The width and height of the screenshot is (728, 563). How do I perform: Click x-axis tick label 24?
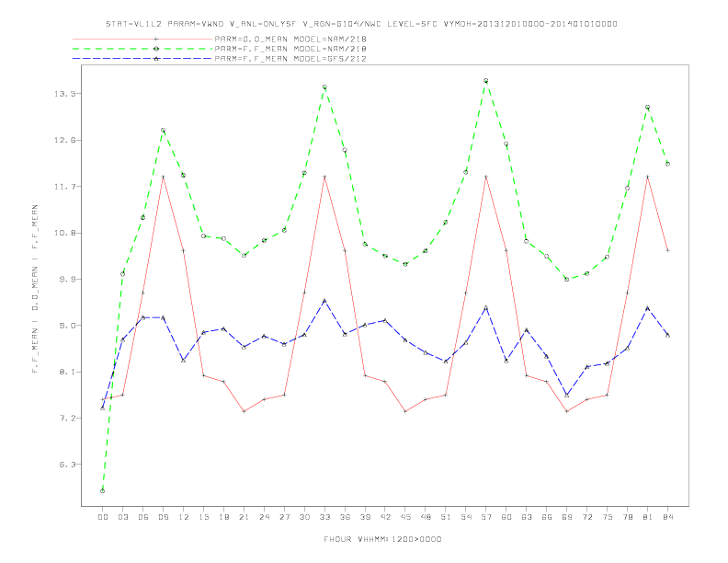264,517
